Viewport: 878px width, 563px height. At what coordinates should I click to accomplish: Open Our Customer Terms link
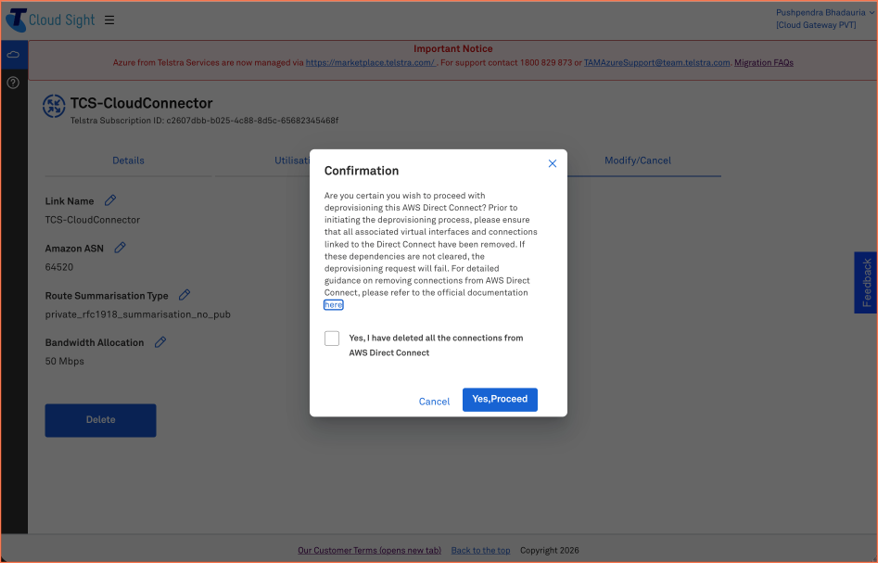pos(370,551)
